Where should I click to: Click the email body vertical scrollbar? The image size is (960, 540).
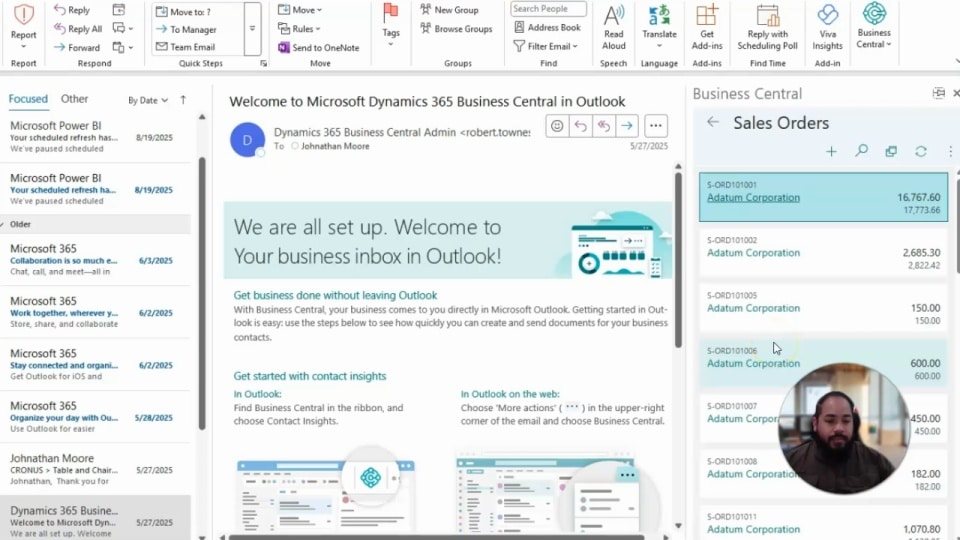point(678,260)
